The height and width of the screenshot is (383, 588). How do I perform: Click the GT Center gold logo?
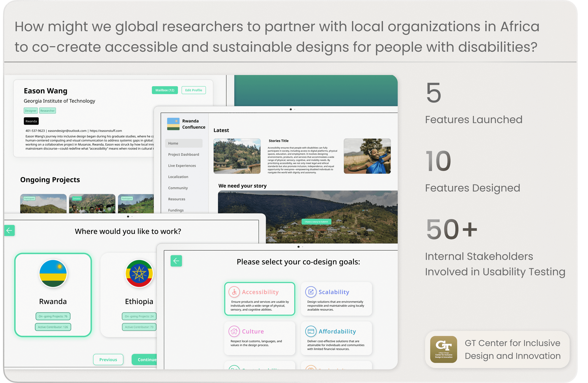(443, 349)
